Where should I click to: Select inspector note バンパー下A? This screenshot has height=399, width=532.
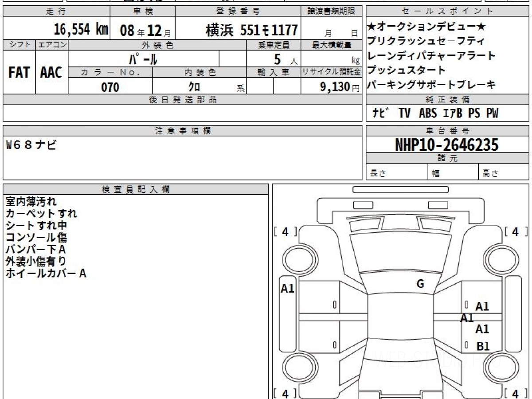tap(36, 250)
